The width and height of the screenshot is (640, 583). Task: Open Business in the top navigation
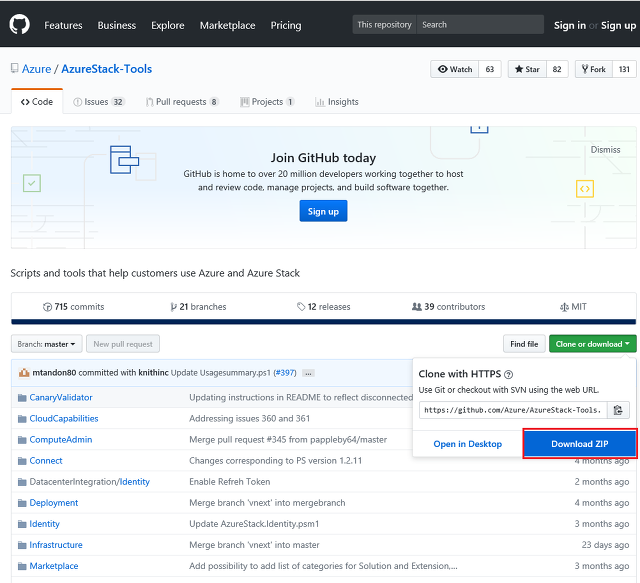[117, 25]
